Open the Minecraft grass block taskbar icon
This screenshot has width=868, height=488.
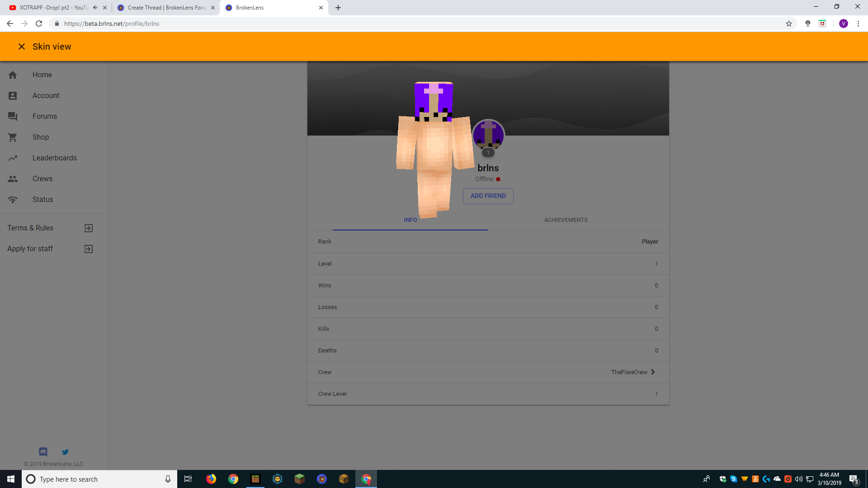coord(300,479)
